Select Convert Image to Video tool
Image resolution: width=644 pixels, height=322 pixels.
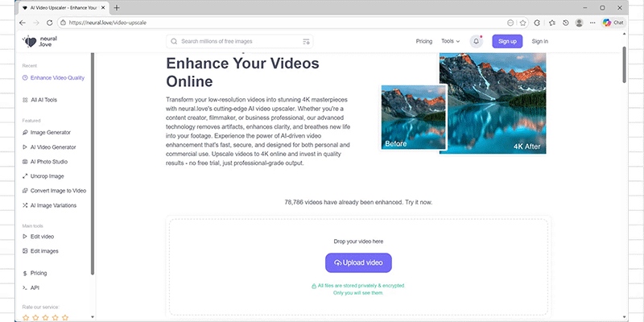click(x=58, y=190)
